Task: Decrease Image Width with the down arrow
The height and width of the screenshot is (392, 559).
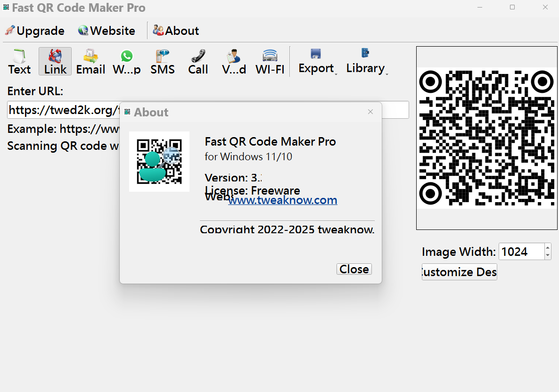Action: click(x=548, y=255)
